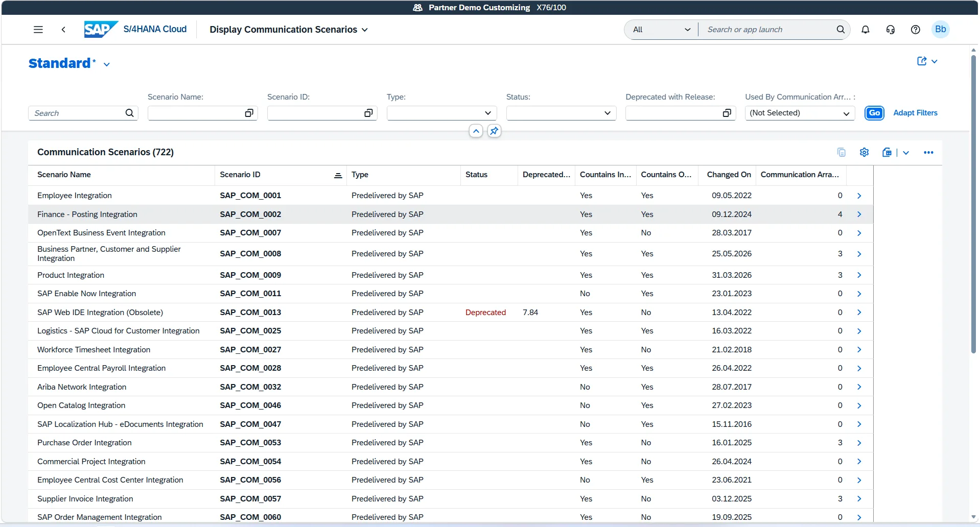980x527 pixels.
Task: Open S/4HANA Cloud home link
Action: tap(155, 29)
